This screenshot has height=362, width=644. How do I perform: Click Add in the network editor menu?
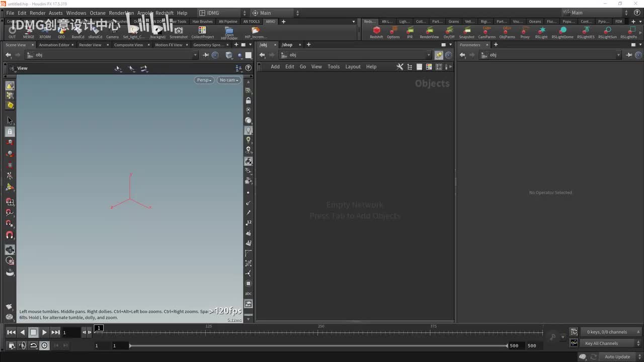coord(275,67)
